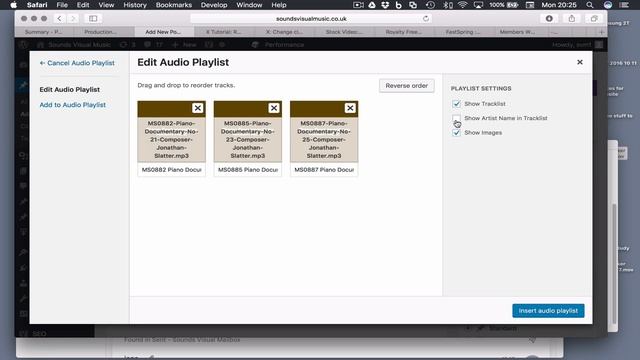Viewport: 640px width, 360px height.
Task: Open Safari downloads icon
Action: pyautogui.click(x=549, y=18)
